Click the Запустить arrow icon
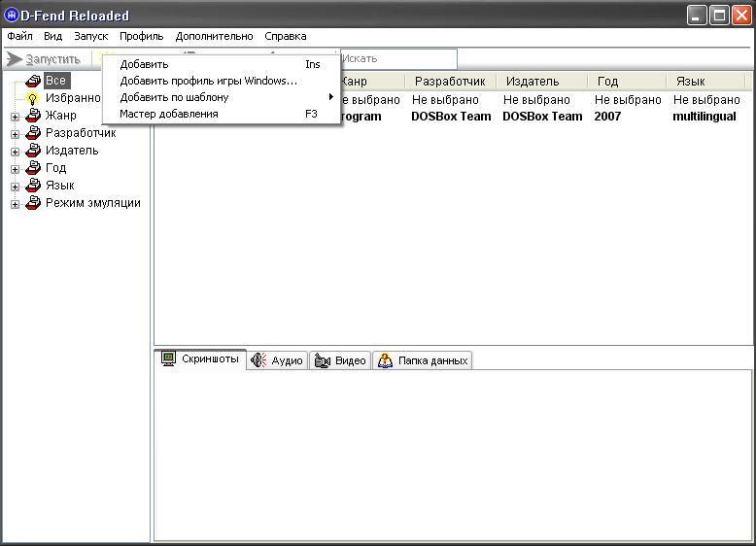Screen dimensions: 756x546 pos(15,59)
